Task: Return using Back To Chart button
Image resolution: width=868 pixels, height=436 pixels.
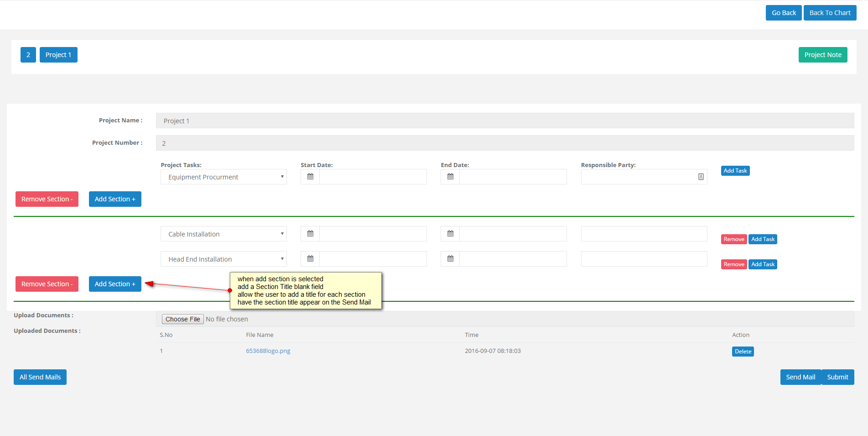Action: pyautogui.click(x=830, y=13)
